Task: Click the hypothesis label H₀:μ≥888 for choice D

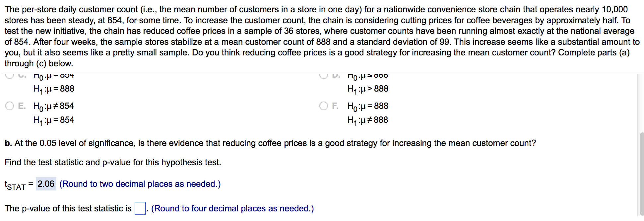Action: click(367, 76)
